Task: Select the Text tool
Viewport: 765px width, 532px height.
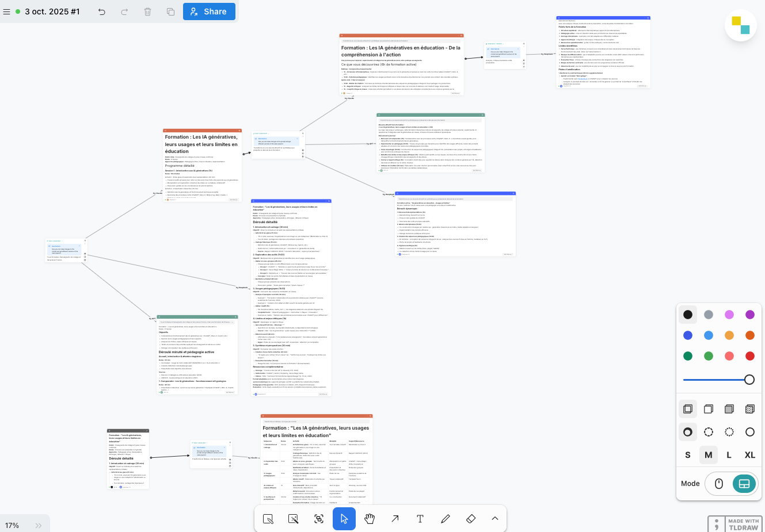Action: click(420, 519)
